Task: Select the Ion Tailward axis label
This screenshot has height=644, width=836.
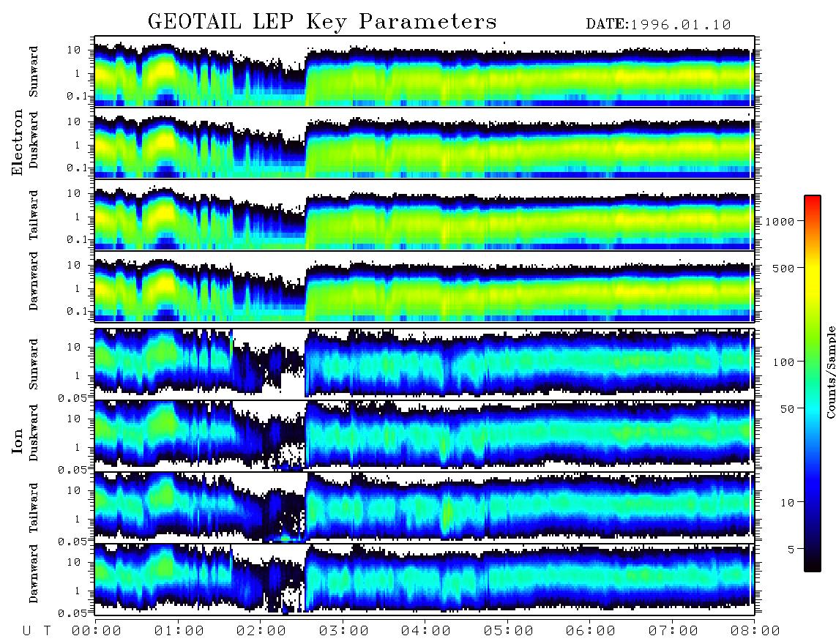Action: pyautogui.click(x=34, y=508)
